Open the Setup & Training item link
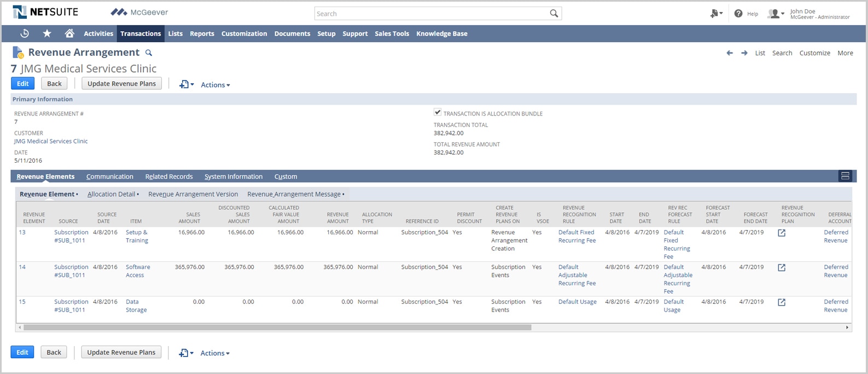The width and height of the screenshot is (868, 374). [137, 236]
